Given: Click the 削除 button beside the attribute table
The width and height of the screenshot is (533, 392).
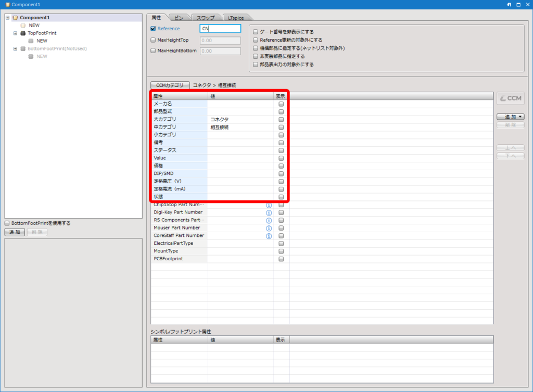Looking at the screenshot, I should (x=510, y=125).
